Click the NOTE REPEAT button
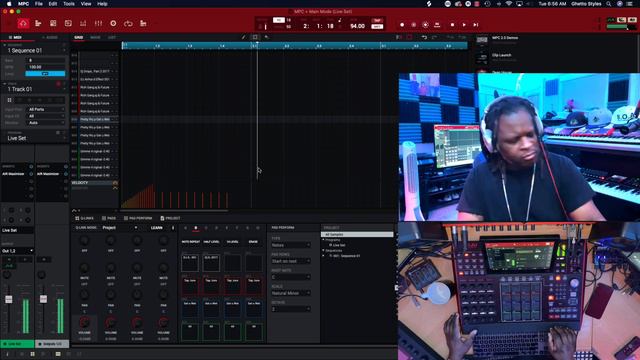Image resolution: width=640 pixels, height=360 pixels. (x=191, y=242)
